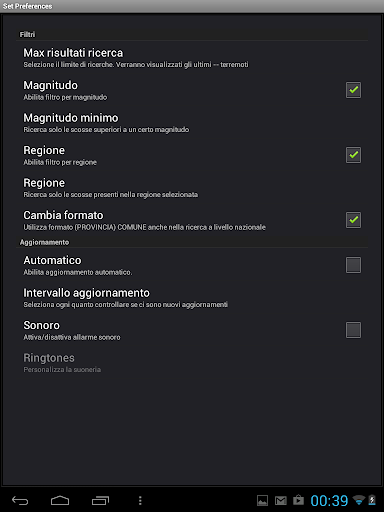Screen dimensions: 384x512
Task: Tap the Wi-Fi signal status icon
Action: coord(359,500)
